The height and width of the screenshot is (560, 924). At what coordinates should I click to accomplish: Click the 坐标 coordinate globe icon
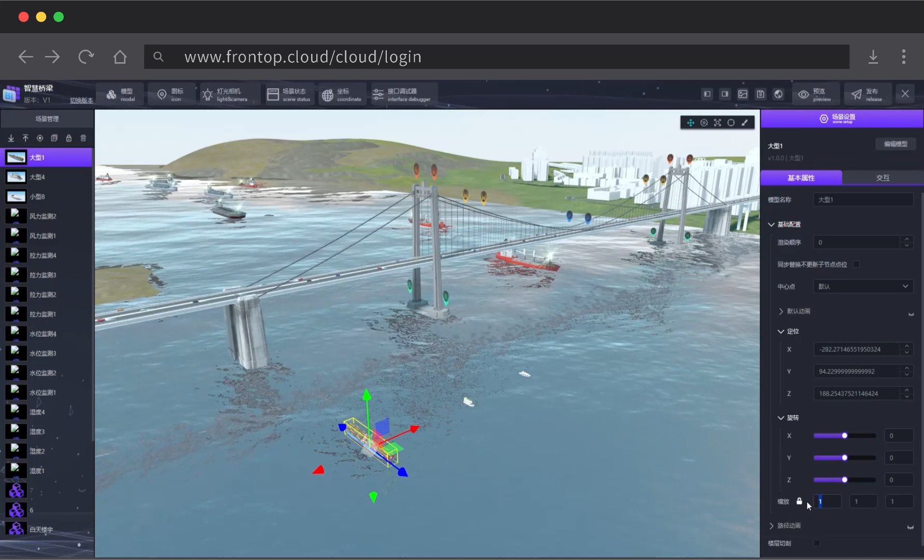[x=328, y=95]
